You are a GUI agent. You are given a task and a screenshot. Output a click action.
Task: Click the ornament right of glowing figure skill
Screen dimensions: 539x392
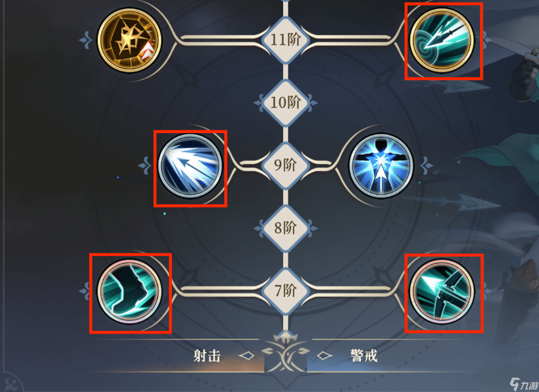pos(427,166)
